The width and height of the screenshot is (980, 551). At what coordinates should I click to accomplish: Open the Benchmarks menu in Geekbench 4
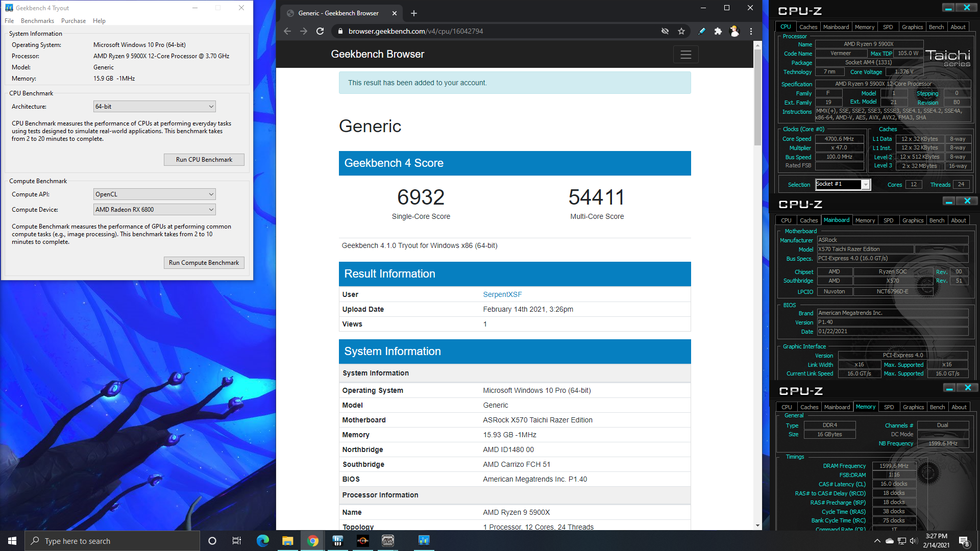(x=37, y=21)
